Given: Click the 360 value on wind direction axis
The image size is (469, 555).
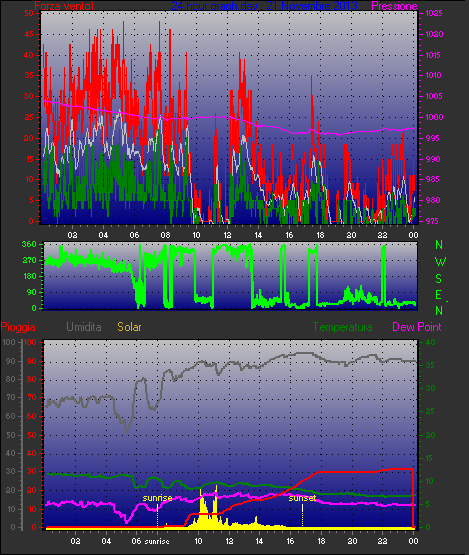Looking at the screenshot, I should pos(29,244).
